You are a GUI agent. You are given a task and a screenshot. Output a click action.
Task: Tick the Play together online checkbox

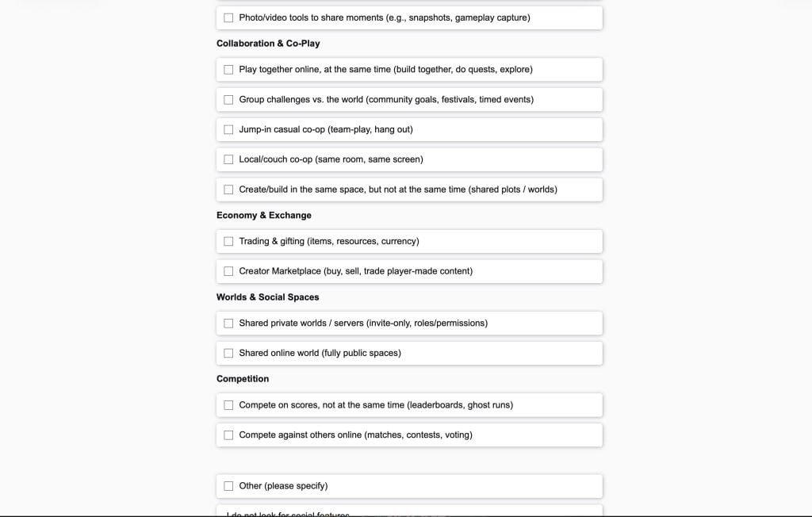coord(228,70)
